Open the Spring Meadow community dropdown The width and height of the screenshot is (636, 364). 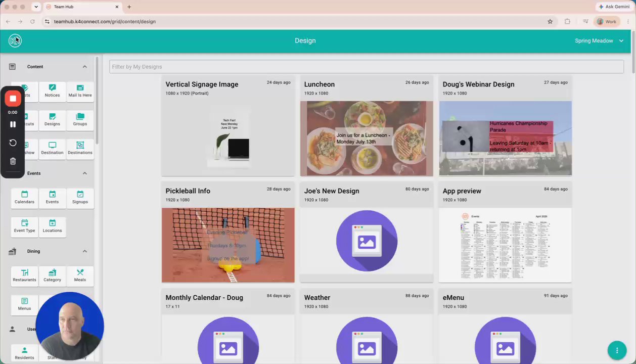click(599, 40)
